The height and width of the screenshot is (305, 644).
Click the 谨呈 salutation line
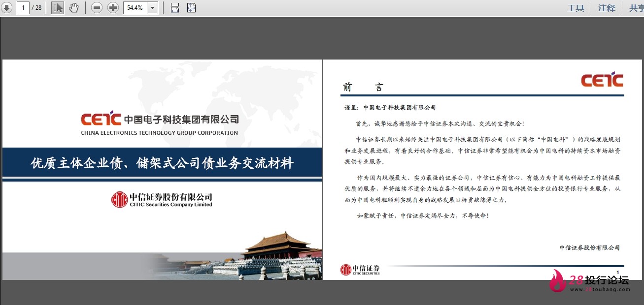[390, 107]
